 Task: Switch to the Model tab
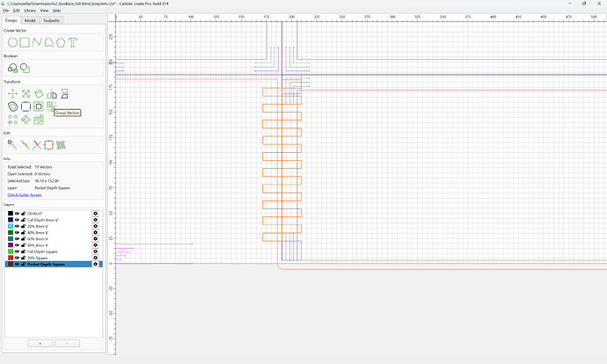tap(30, 20)
